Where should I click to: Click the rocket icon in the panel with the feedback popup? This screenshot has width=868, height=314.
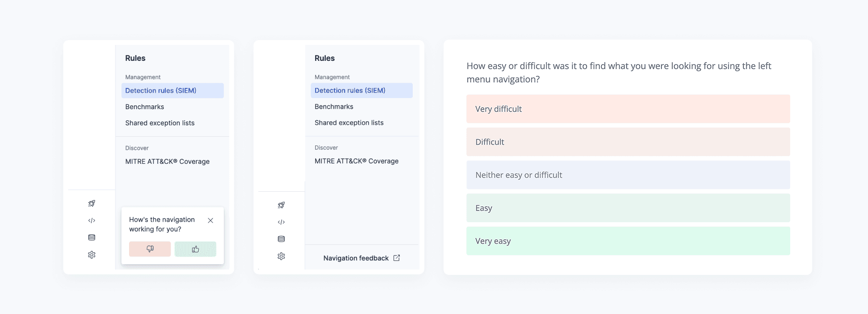click(x=92, y=203)
